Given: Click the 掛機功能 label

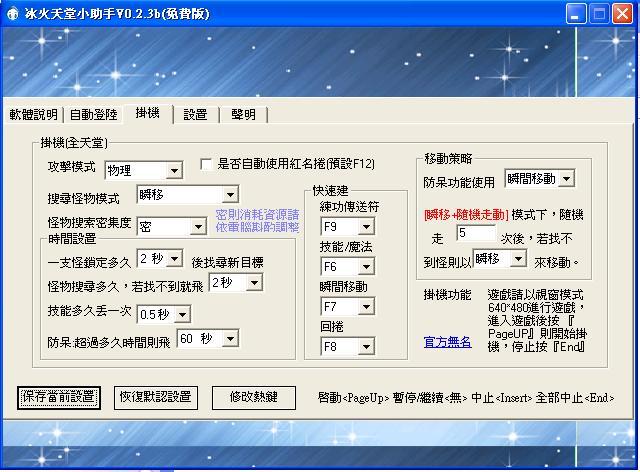Looking at the screenshot, I should tap(447, 295).
